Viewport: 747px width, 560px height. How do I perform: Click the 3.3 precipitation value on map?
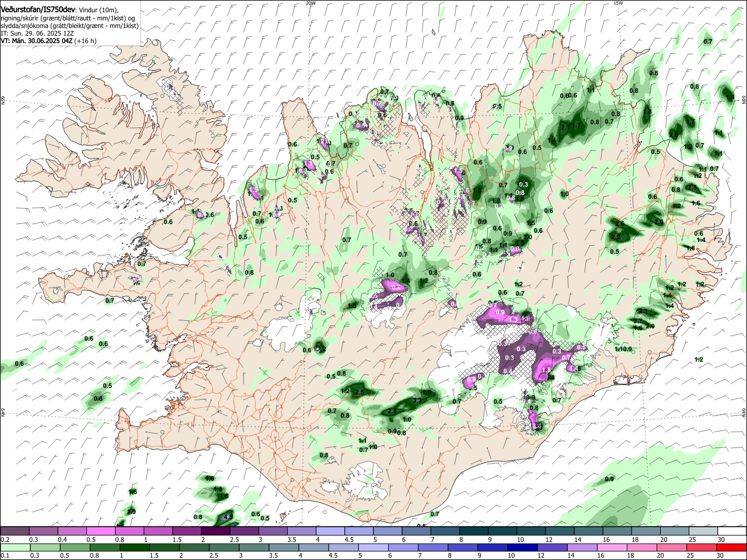click(417, 401)
